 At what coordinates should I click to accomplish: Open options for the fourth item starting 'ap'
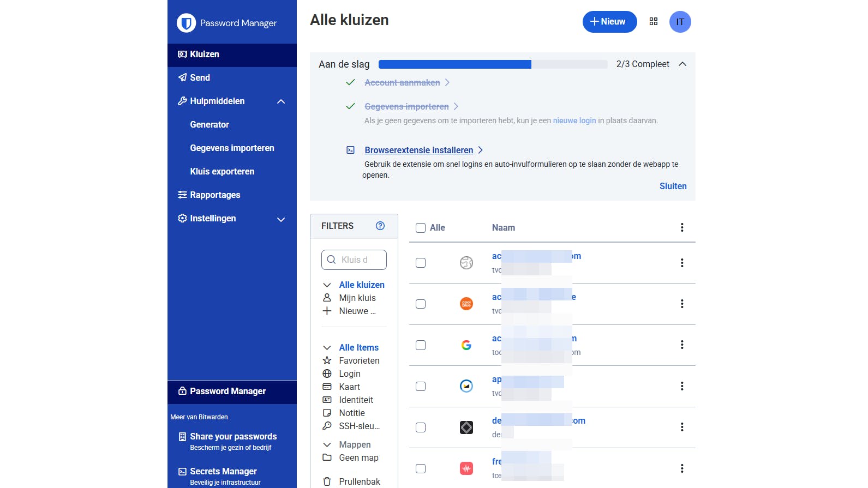click(x=682, y=386)
